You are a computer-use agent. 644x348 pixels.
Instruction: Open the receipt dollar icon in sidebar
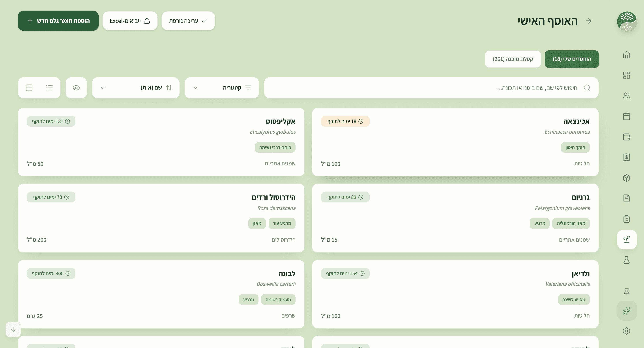(626, 157)
